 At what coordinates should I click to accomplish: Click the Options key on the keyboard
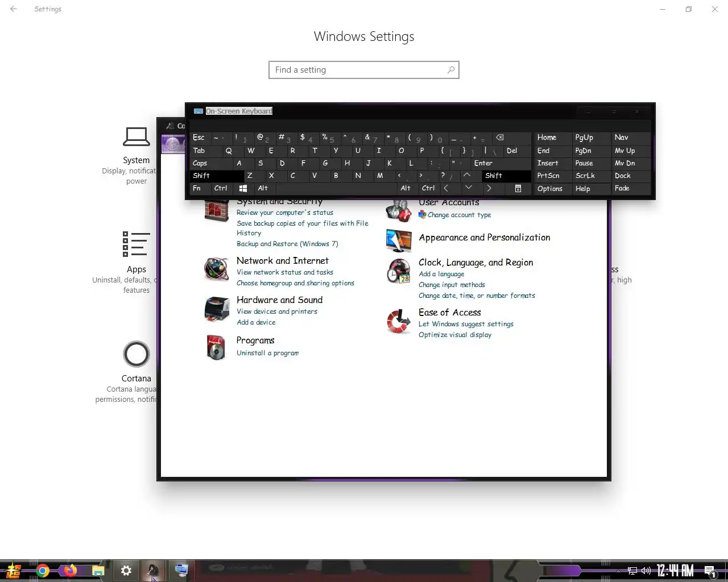click(x=552, y=189)
